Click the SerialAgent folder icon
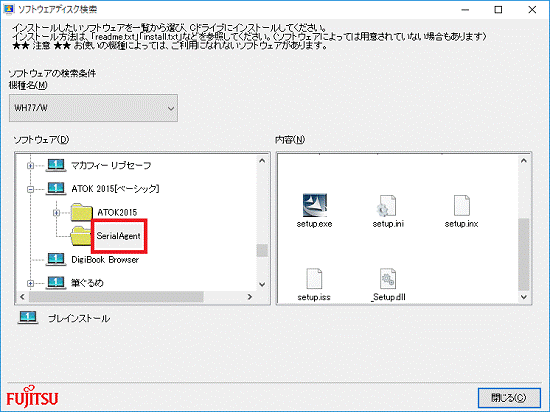550x412 pixels. [81, 236]
